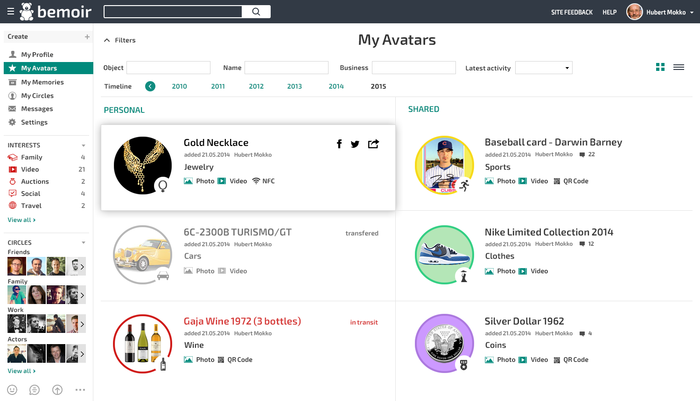Share Gold Necklace on Facebook

pos(339,144)
